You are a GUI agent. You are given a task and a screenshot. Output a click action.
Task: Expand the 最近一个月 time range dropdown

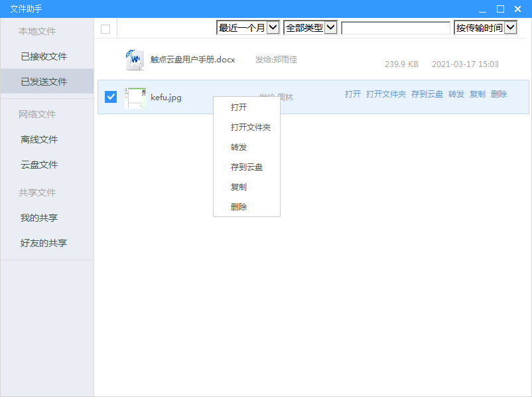click(x=248, y=28)
